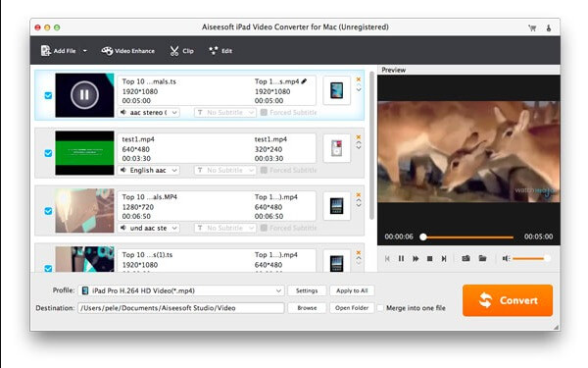Viewport: 588px width, 368px height.
Task: Open No Subtitle dropdown for Top 10 ...mals.ts
Action: pos(225,112)
